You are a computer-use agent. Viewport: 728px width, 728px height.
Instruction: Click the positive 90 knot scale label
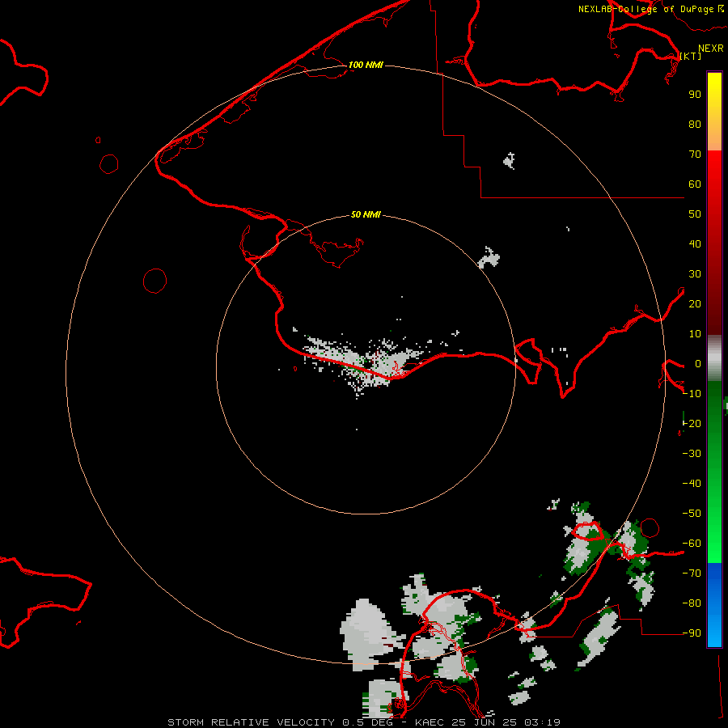(695, 95)
